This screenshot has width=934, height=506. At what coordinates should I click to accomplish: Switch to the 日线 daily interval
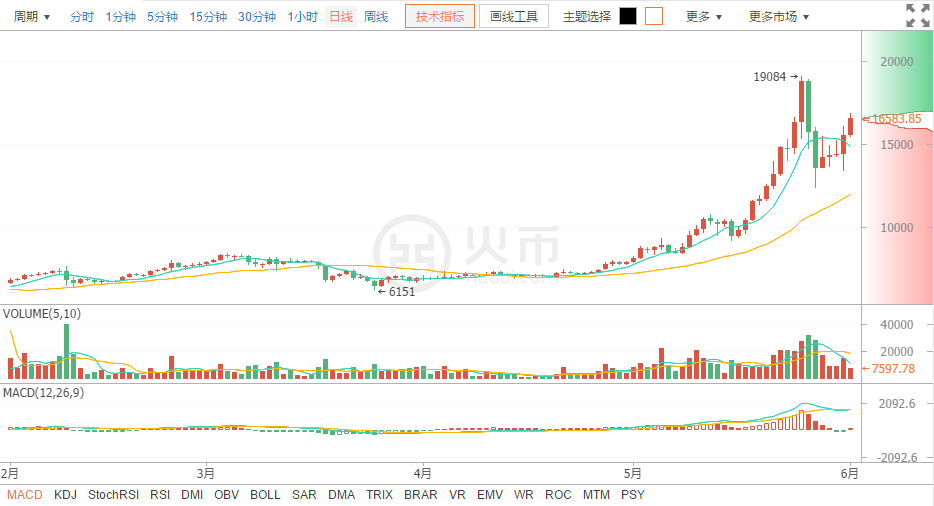(341, 17)
